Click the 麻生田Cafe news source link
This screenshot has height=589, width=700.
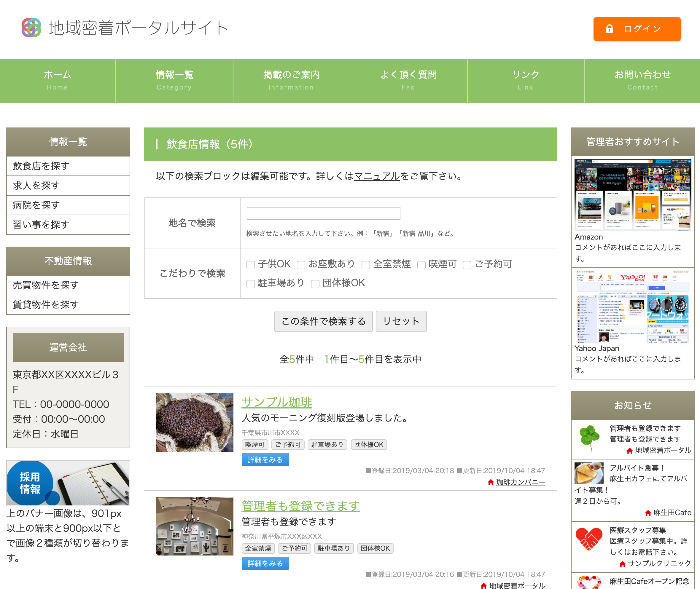(x=672, y=513)
